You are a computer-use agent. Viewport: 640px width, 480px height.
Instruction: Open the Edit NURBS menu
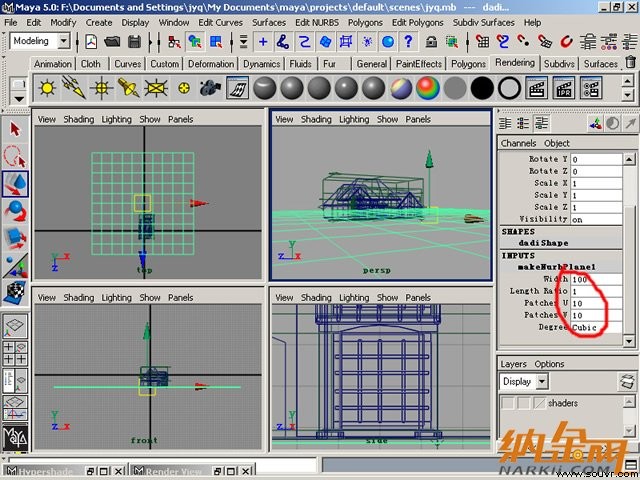click(317, 22)
